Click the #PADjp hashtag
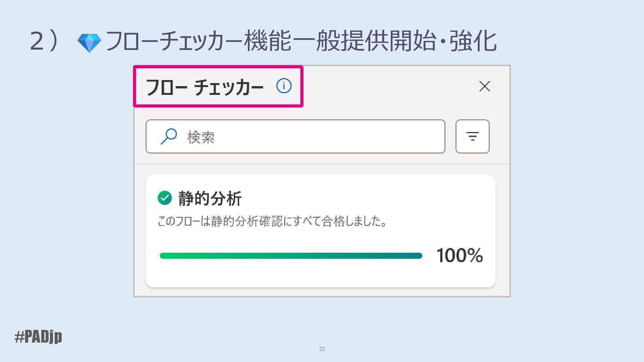The width and height of the screenshot is (644, 362). (x=38, y=336)
